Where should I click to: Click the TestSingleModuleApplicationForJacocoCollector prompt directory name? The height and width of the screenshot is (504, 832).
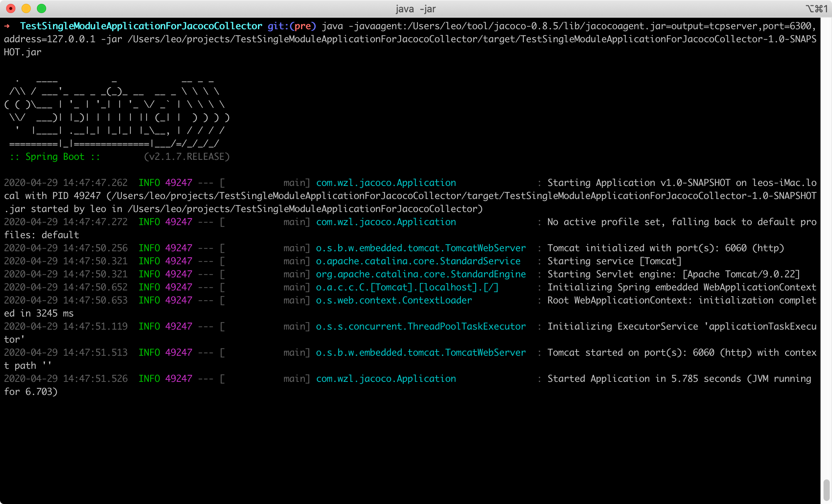[x=141, y=26]
